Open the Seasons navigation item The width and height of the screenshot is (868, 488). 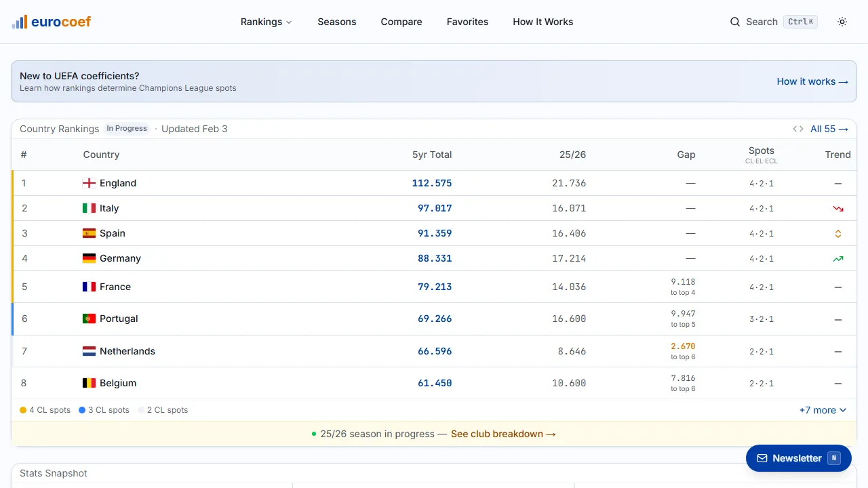coord(337,22)
